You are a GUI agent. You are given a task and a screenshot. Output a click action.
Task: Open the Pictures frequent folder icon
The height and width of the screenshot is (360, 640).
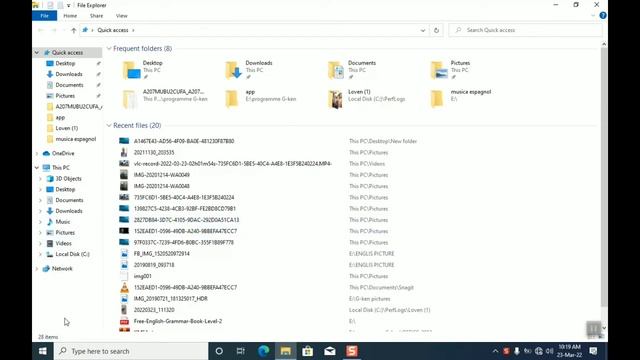(439, 70)
